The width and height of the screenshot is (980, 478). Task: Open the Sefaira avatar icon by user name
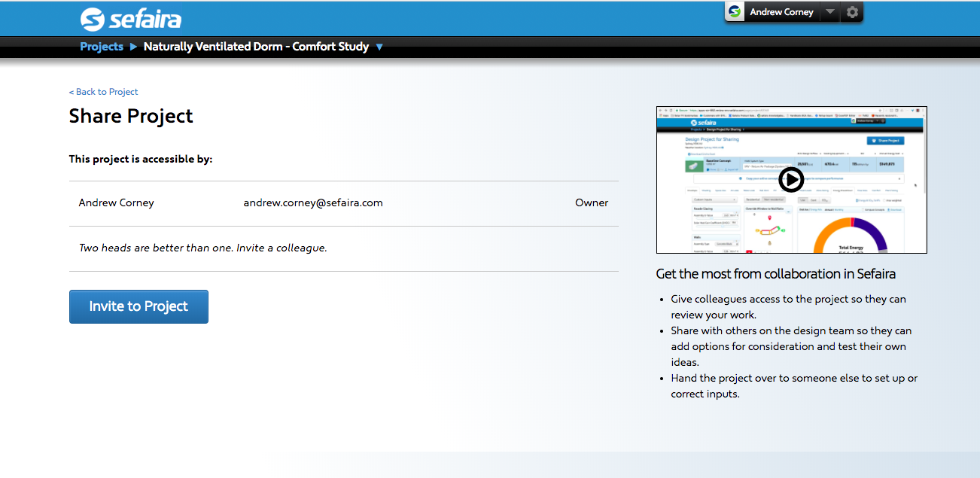735,12
